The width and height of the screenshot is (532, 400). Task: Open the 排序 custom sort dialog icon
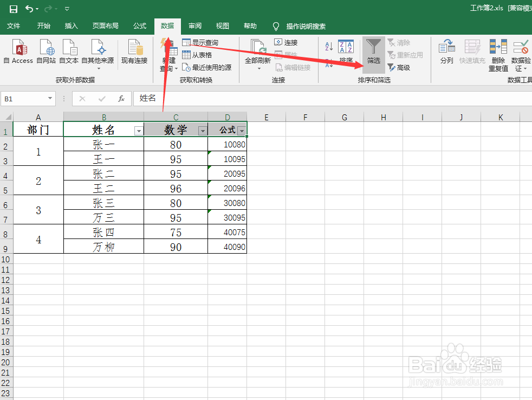coord(346,51)
